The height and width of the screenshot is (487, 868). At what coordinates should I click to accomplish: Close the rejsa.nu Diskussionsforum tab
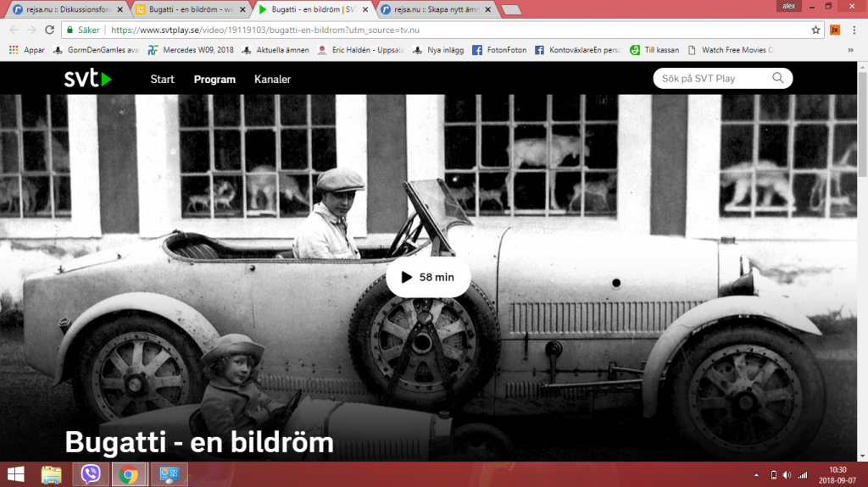[x=120, y=9]
